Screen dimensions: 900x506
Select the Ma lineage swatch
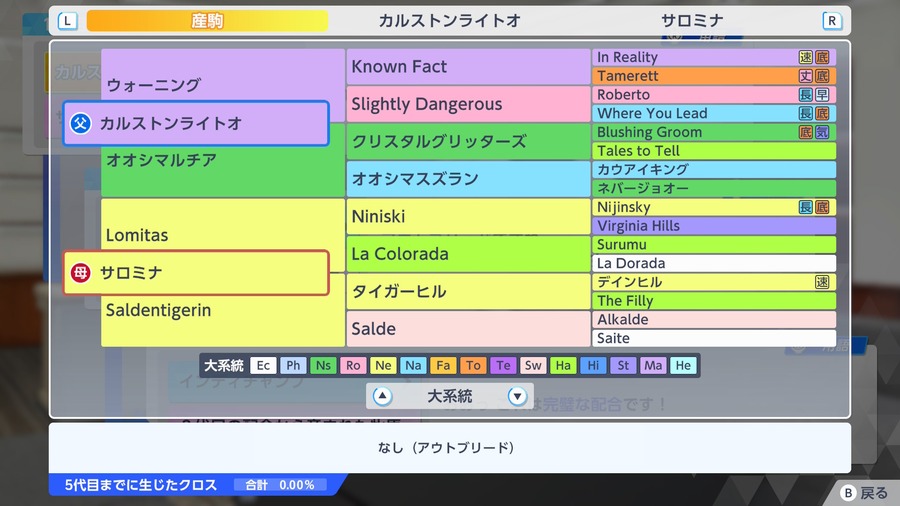click(653, 365)
